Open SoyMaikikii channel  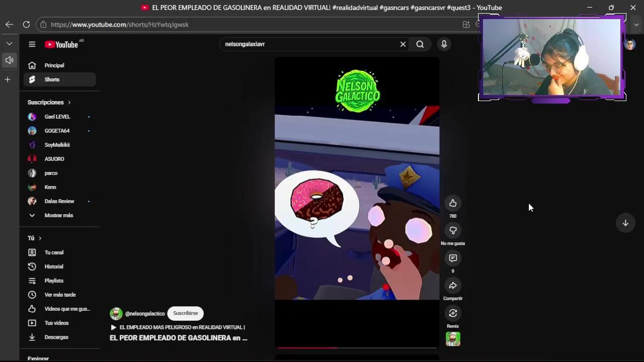(x=59, y=145)
